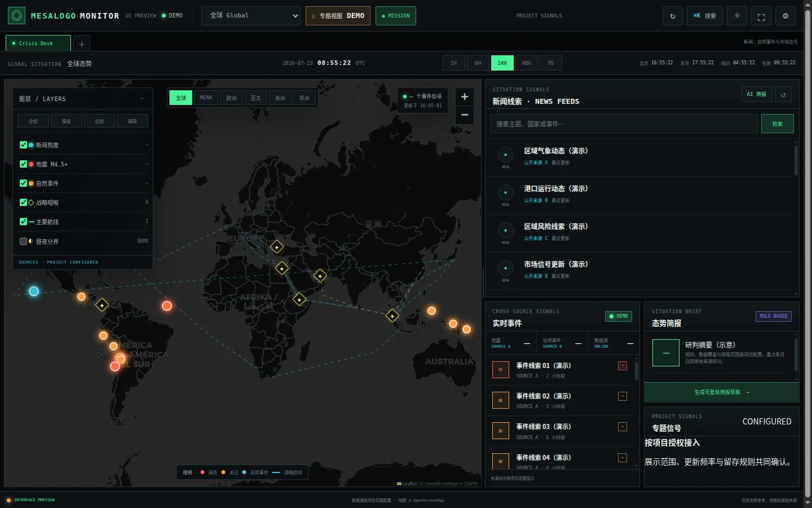This screenshot has height=508, width=812.
Task: Uncheck the 新闻热度 layer
Action: coord(23,145)
